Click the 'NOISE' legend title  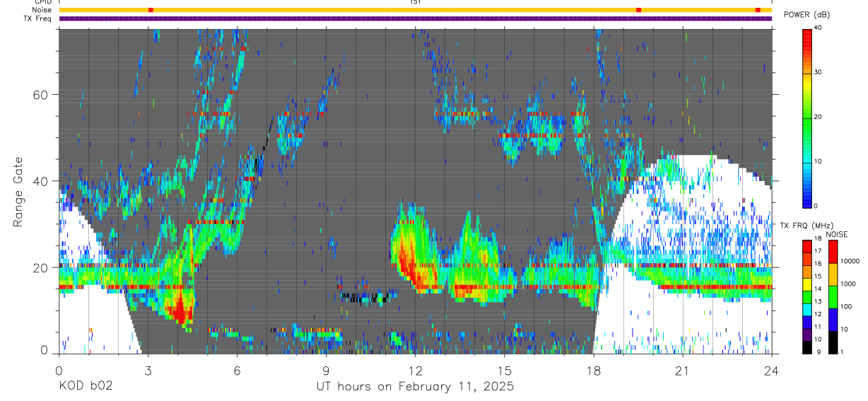(x=836, y=234)
